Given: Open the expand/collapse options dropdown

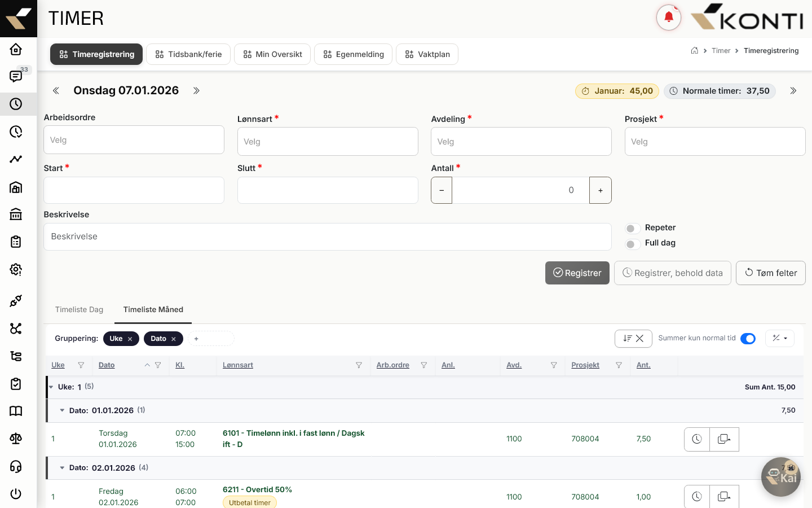Looking at the screenshot, I should (x=780, y=338).
